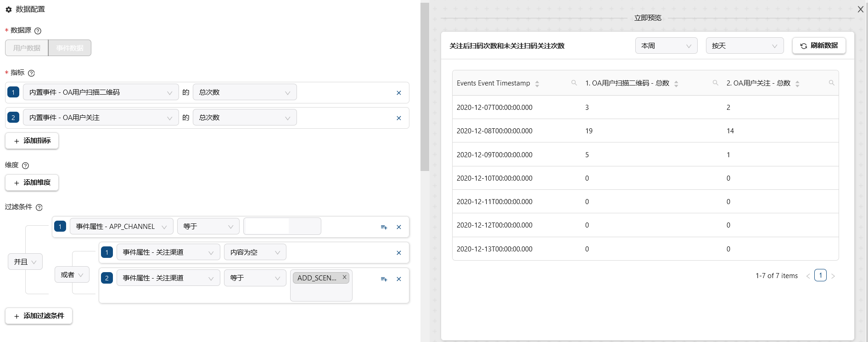
Task: Sort the OA用户扫描二维码 总数 column
Action: pos(676,84)
